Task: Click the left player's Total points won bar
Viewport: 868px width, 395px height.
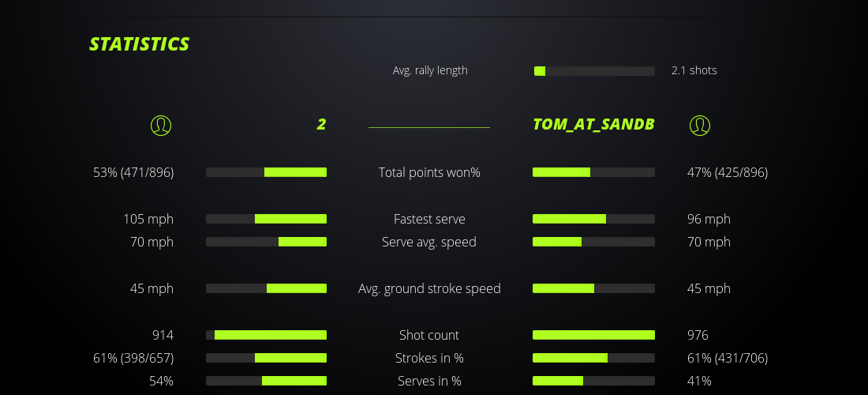Action: pyautogui.click(x=266, y=172)
